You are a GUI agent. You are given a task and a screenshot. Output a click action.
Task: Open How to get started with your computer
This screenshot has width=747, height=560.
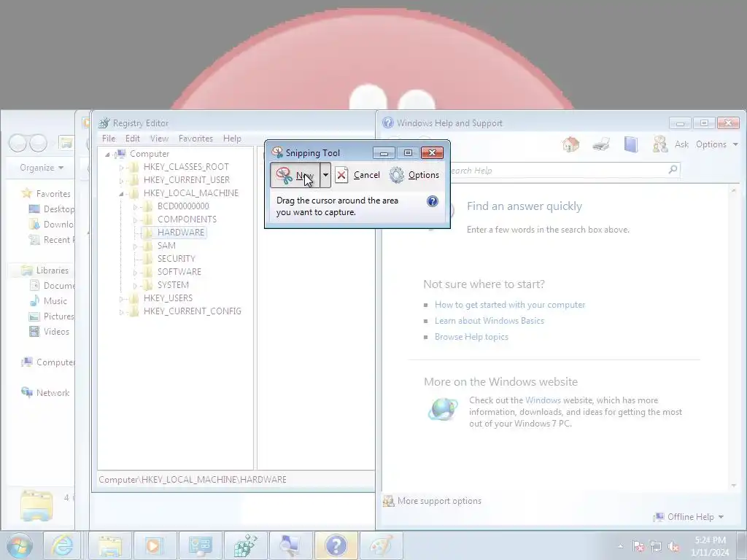click(510, 305)
